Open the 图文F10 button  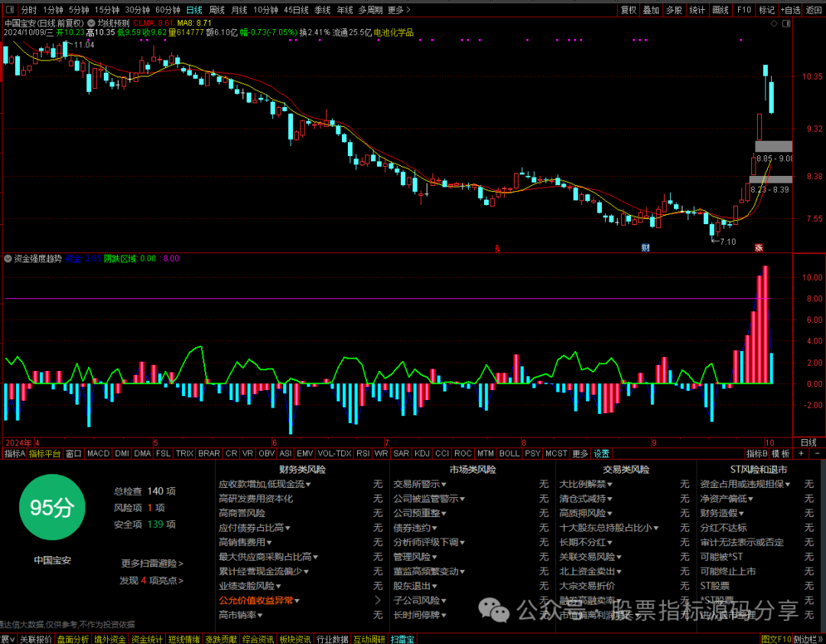[x=776, y=639]
